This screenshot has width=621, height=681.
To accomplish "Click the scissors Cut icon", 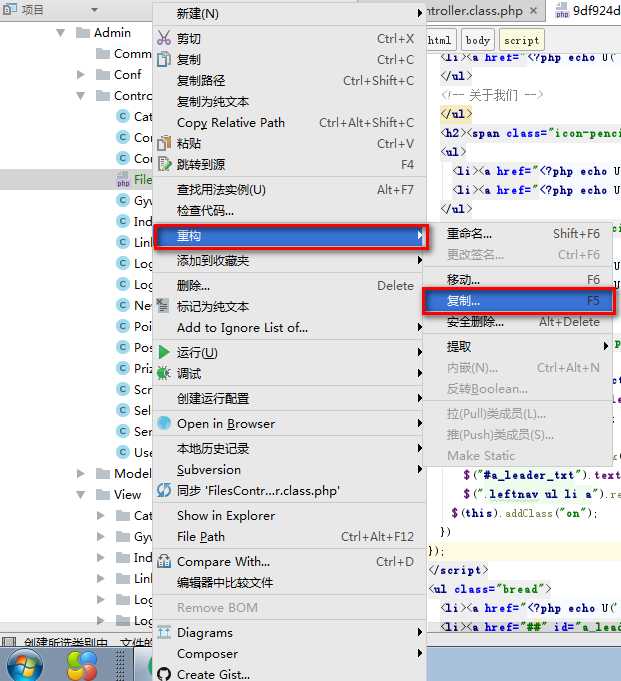I will (x=164, y=38).
